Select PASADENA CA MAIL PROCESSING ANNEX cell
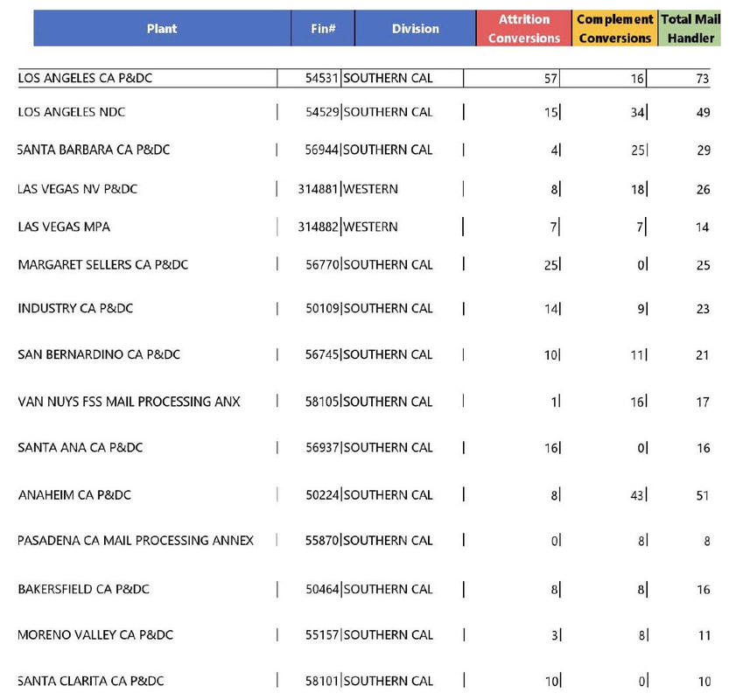 coord(136,541)
